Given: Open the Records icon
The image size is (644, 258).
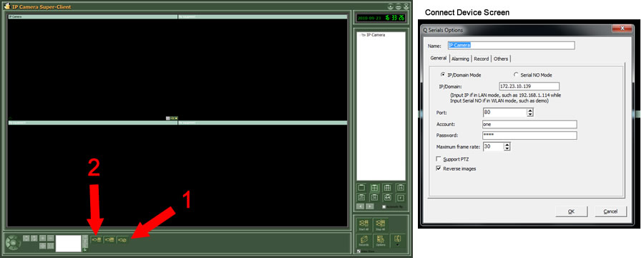Looking at the screenshot, I should pos(364,240).
